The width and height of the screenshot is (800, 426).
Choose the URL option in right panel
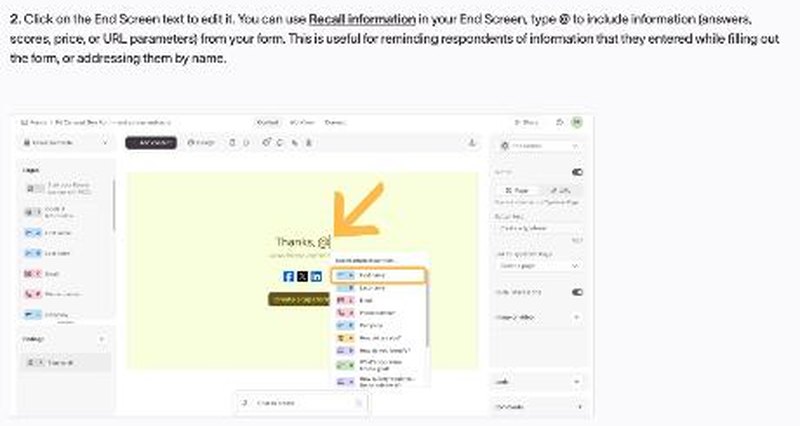pyautogui.click(x=560, y=190)
